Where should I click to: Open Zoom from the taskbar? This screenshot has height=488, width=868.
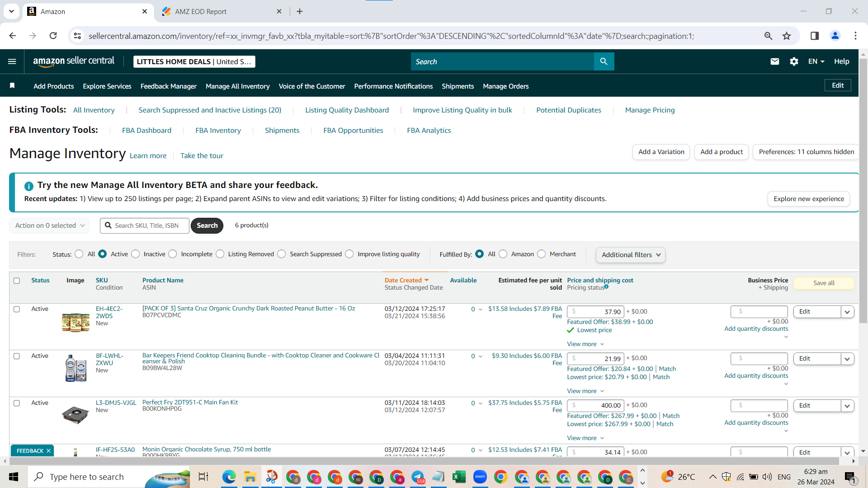point(480,477)
